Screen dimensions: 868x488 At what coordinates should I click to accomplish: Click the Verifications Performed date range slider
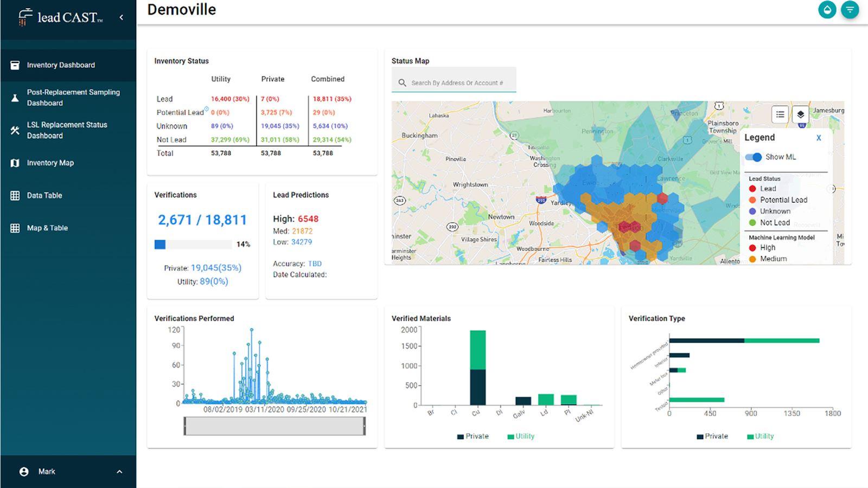(x=274, y=426)
